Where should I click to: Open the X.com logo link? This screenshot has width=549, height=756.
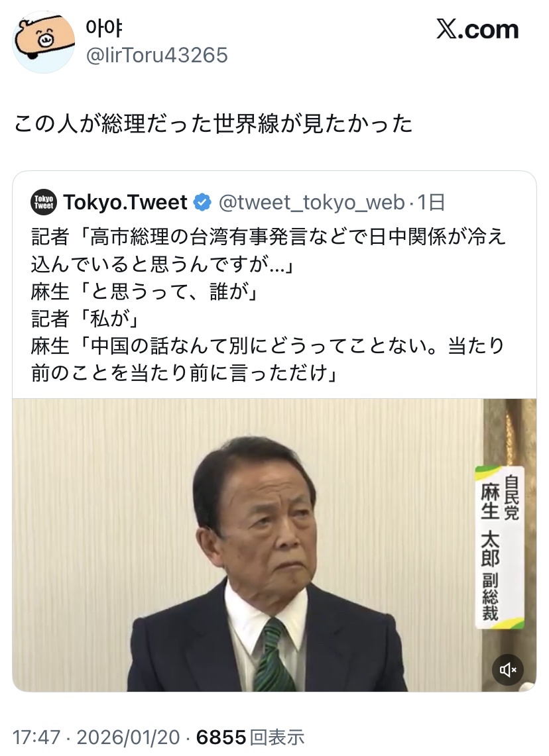tap(477, 29)
